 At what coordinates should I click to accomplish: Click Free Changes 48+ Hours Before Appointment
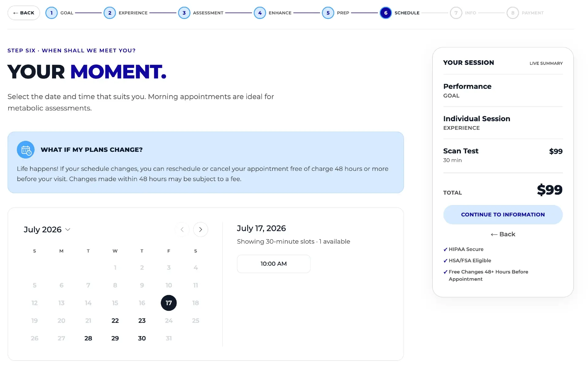[486, 275]
